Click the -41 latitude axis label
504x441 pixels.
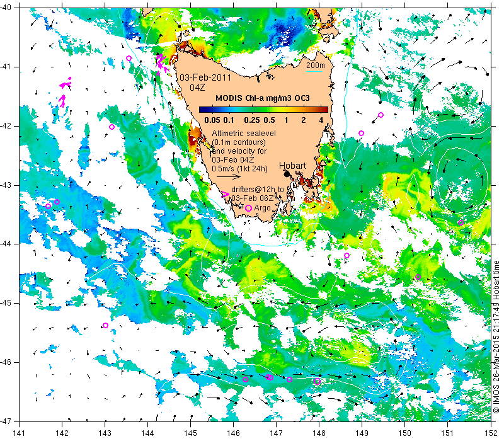(6, 67)
